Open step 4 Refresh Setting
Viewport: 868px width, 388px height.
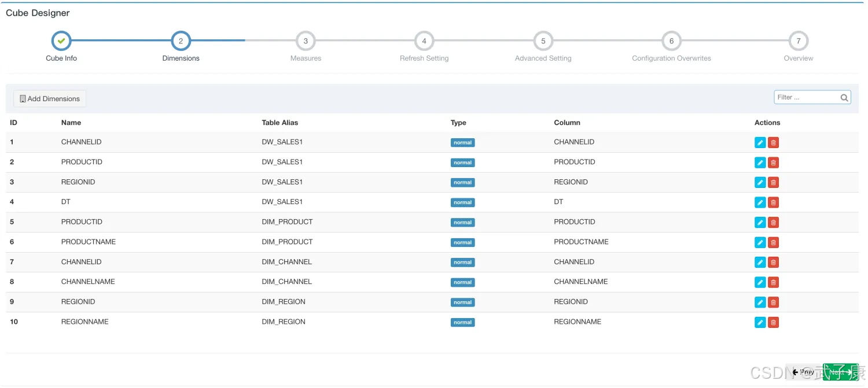click(424, 41)
